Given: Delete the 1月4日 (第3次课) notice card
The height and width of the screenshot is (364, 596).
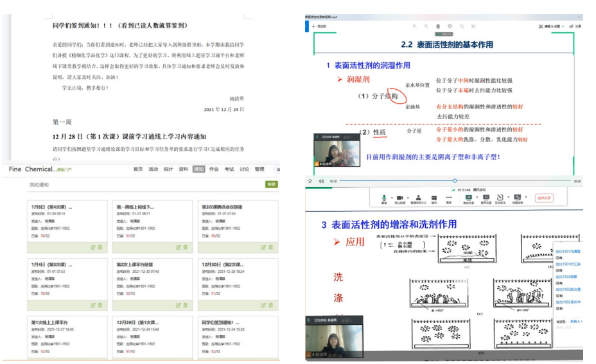Looking at the screenshot, I should (x=100, y=305).
